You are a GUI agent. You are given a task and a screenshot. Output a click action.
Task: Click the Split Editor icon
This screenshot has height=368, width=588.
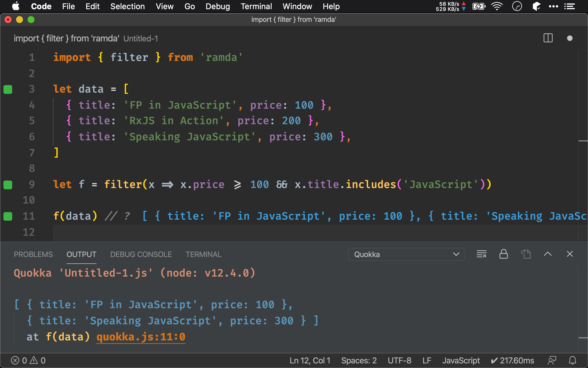pyautogui.click(x=548, y=38)
